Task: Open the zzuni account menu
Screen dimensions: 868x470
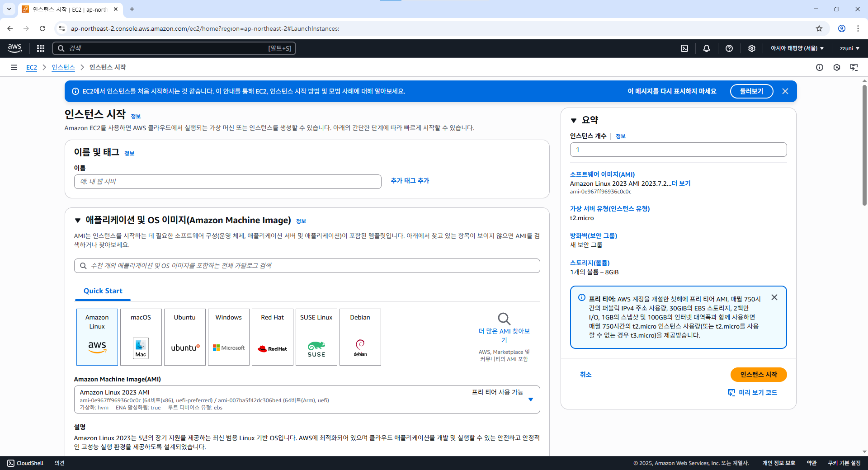Action: (849, 48)
